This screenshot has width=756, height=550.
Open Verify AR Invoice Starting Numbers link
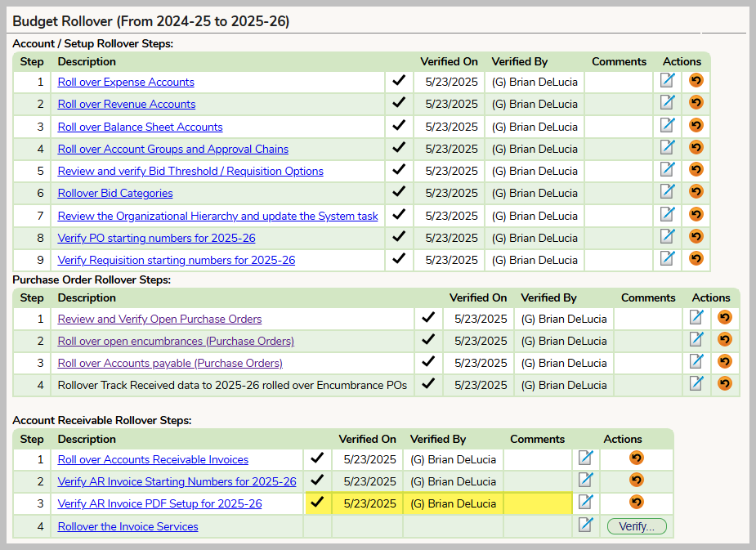click(177, 481)
